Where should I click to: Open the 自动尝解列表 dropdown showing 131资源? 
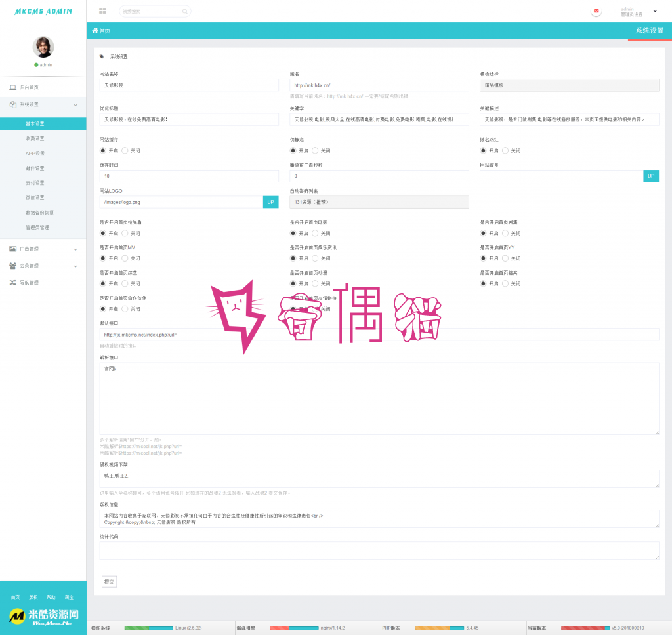[x=379, y=202]
